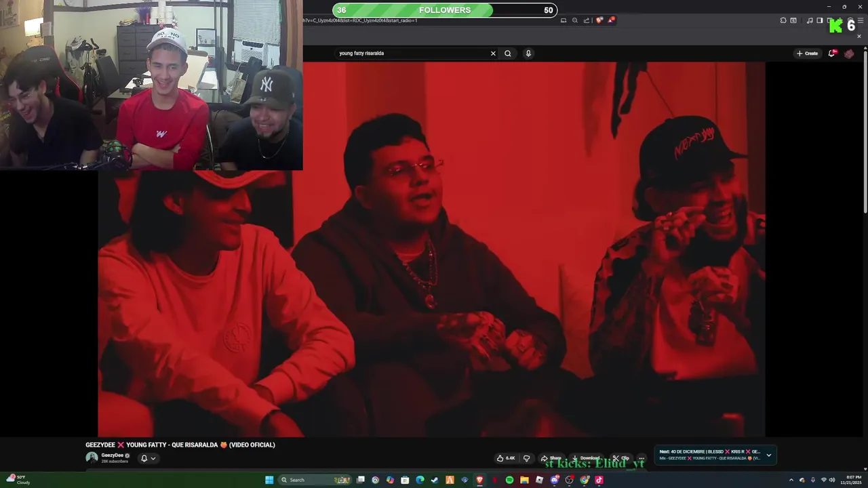868x488 pixels.
Task: Click the playing video frame
Action: tap(431, 249)
